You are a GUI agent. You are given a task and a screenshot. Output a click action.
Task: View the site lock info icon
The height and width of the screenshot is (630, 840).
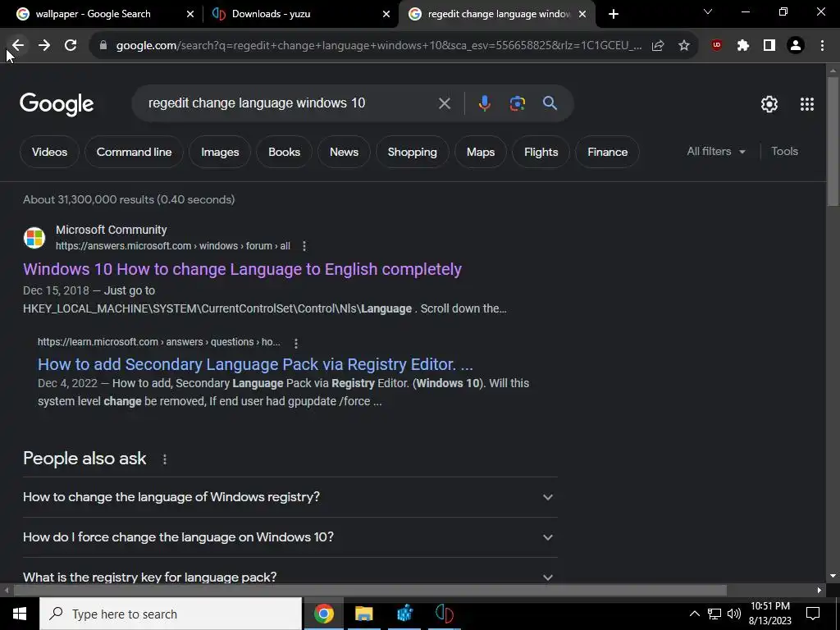click(x=103, y=46)
